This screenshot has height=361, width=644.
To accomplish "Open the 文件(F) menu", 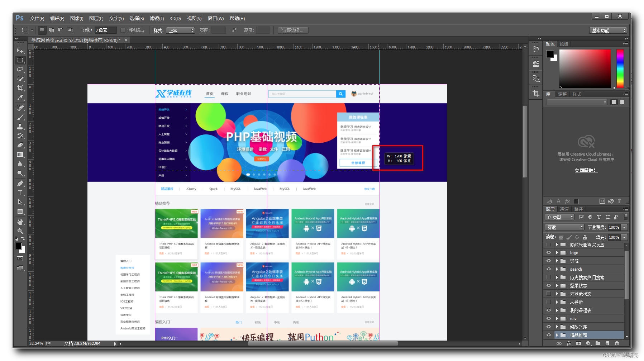I will 37,18.
